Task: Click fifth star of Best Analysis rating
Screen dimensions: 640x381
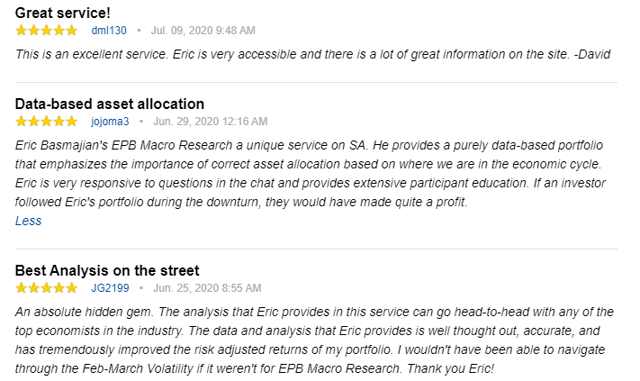Action: pyautogui.click(x=71, y=288)
